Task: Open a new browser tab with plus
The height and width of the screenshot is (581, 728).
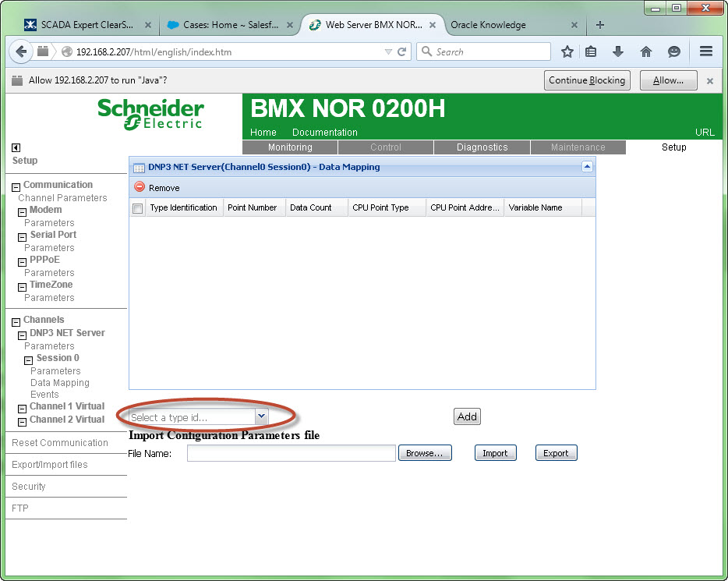Action: tap(600, 25)
